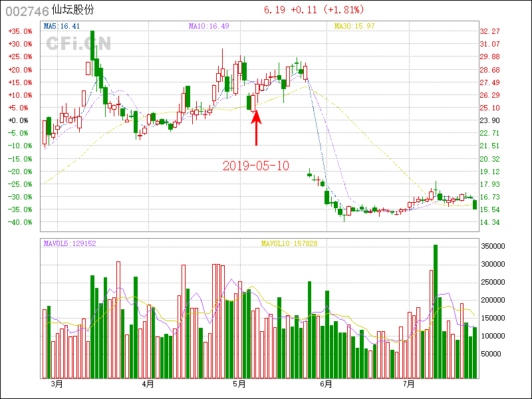Click the CFi.CN watermark logo

(78, 43)
